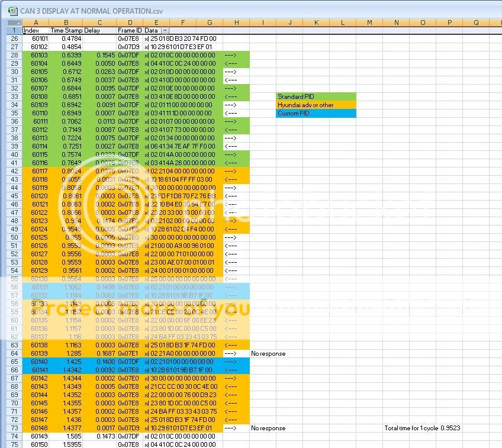
Task: Select the No response cell in row 64
Action: point(268,353)
